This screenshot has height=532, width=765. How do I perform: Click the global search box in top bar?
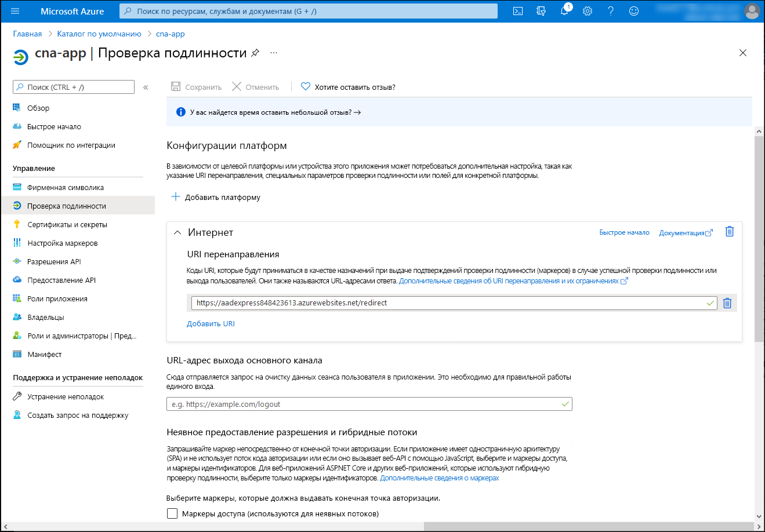click(x=309, y=11)
